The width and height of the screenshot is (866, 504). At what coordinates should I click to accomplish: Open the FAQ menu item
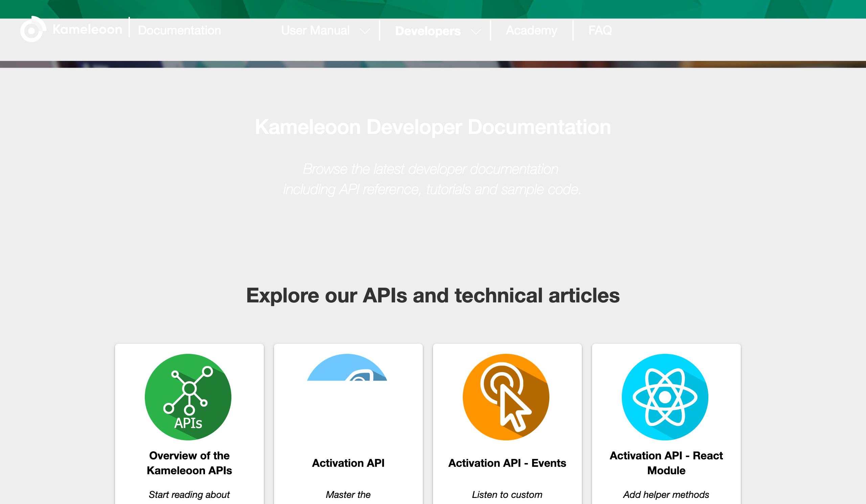click(x=600, y=30)
